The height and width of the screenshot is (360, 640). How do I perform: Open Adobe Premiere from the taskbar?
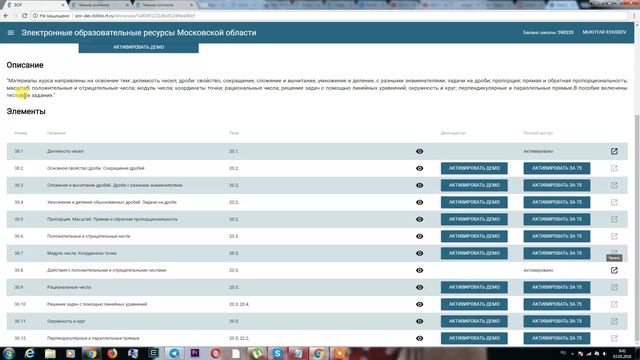click(x=195, y=353)
